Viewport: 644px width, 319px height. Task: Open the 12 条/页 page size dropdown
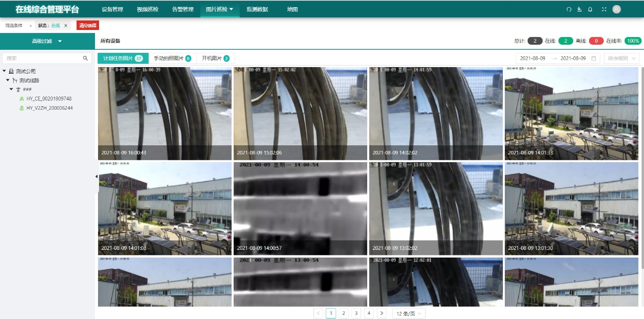pyautogui.click(x=408, y=313)
